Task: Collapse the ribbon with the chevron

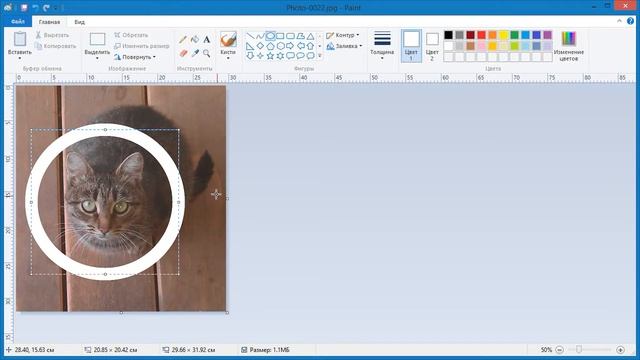Action: [619, 21]
